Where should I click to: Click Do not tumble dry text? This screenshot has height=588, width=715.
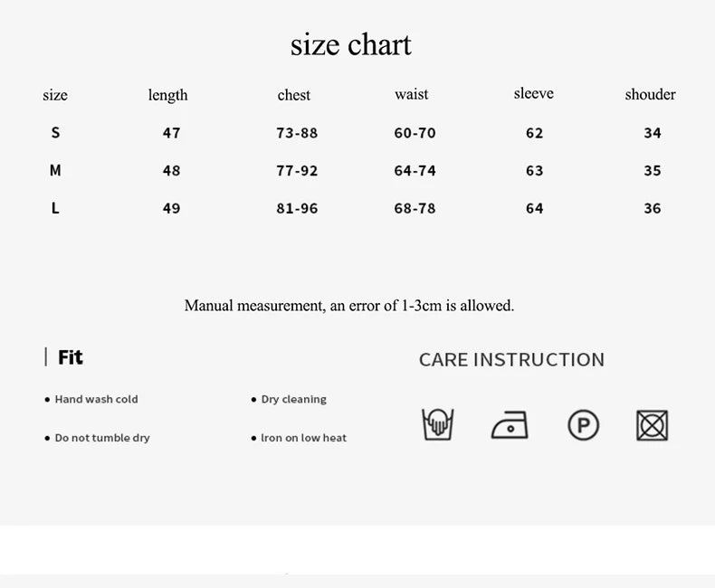tap(102, 438)
